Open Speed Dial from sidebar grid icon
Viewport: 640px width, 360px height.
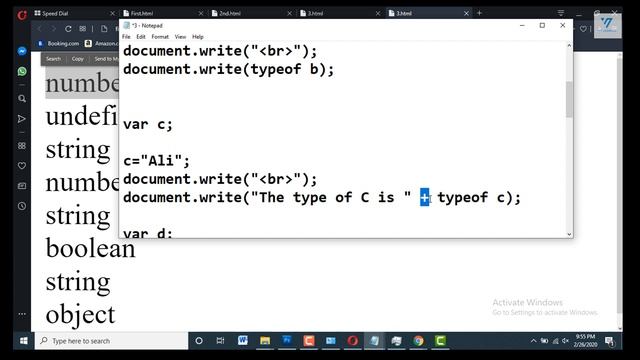tap(22, 146)
